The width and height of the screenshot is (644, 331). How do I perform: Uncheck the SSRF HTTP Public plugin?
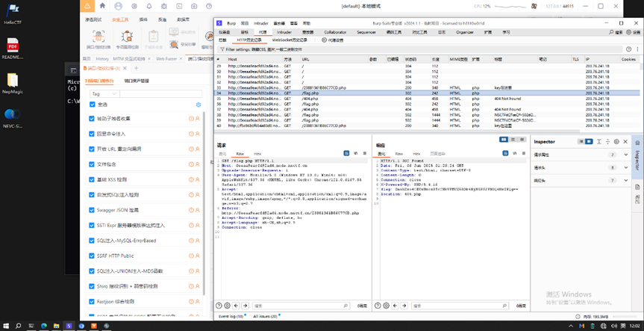92,256
